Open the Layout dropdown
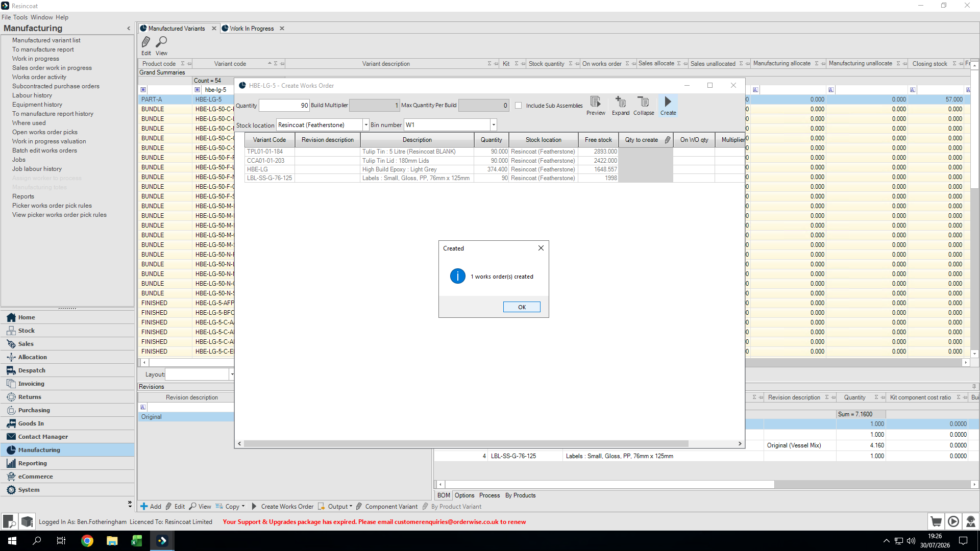The image size is (980, 551). 232,374
